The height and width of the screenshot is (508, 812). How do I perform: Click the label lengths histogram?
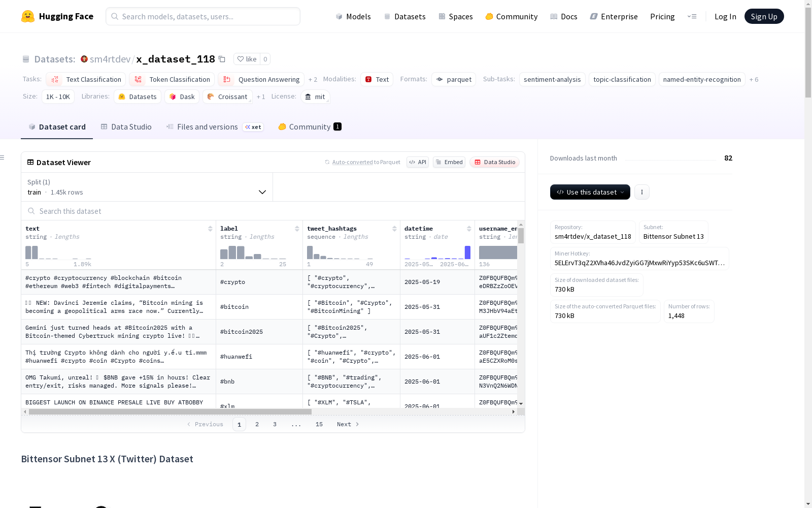pos(253,252)
